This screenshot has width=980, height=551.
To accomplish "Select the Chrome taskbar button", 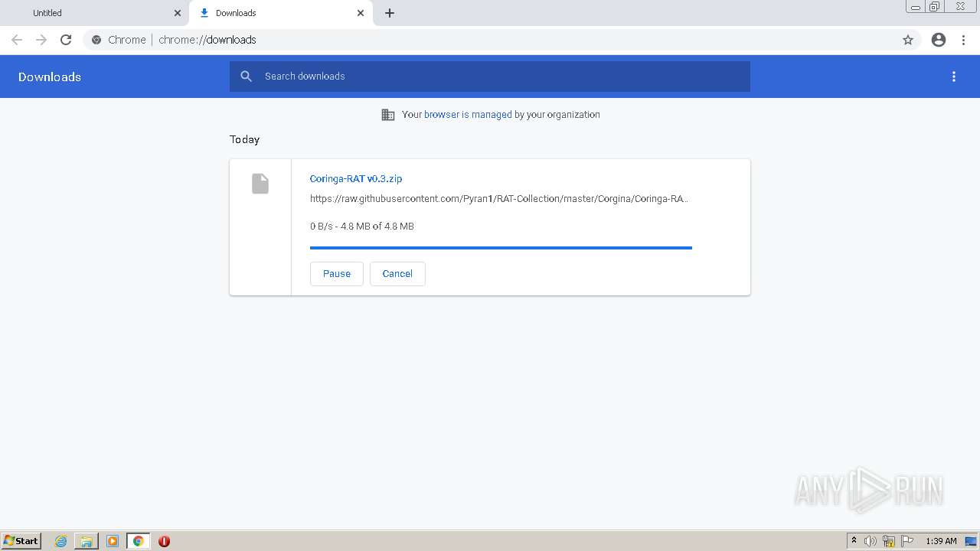I will 139,541.
